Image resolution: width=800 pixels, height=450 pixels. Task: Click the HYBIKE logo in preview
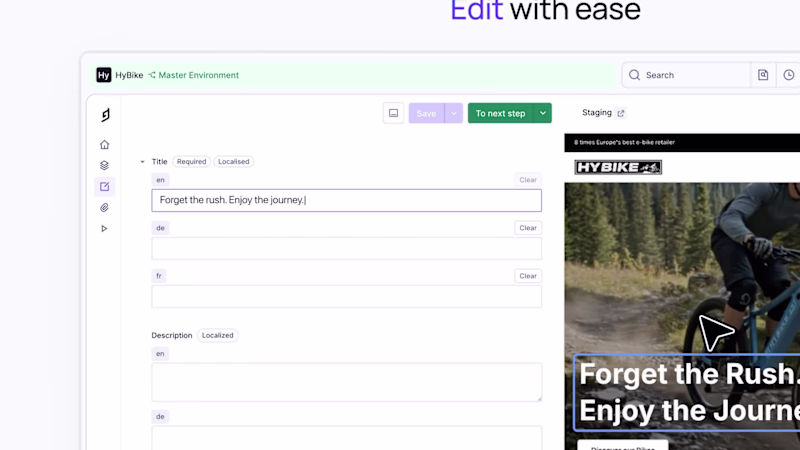tap(618, 167)
